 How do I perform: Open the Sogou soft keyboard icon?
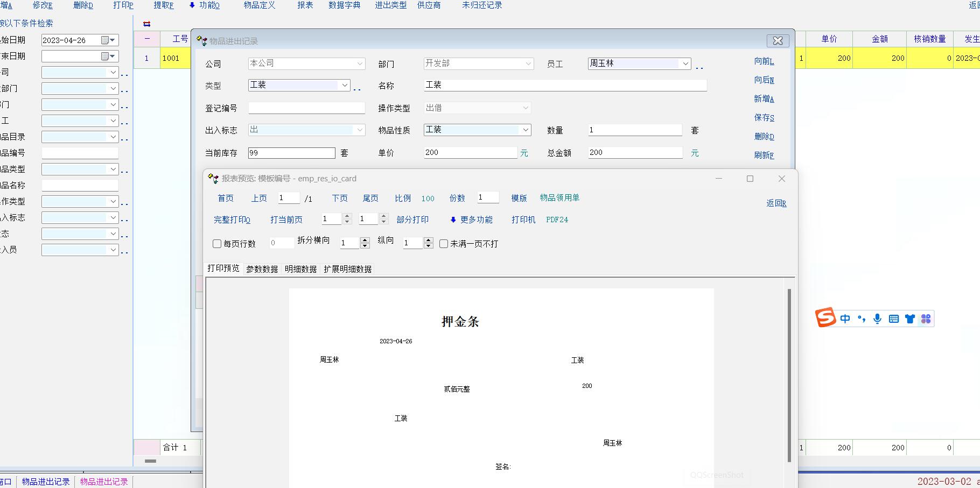point(894,319)
